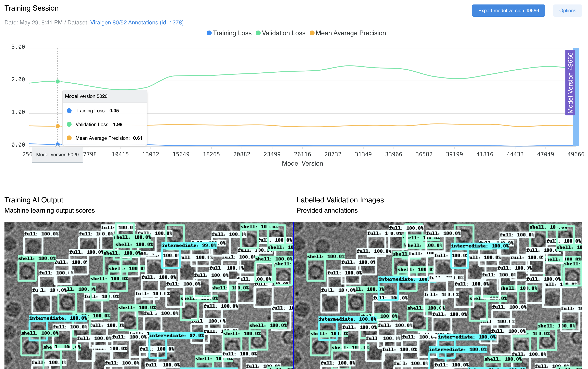
Task: Export model version 49666
Action: tap(508, 11)
